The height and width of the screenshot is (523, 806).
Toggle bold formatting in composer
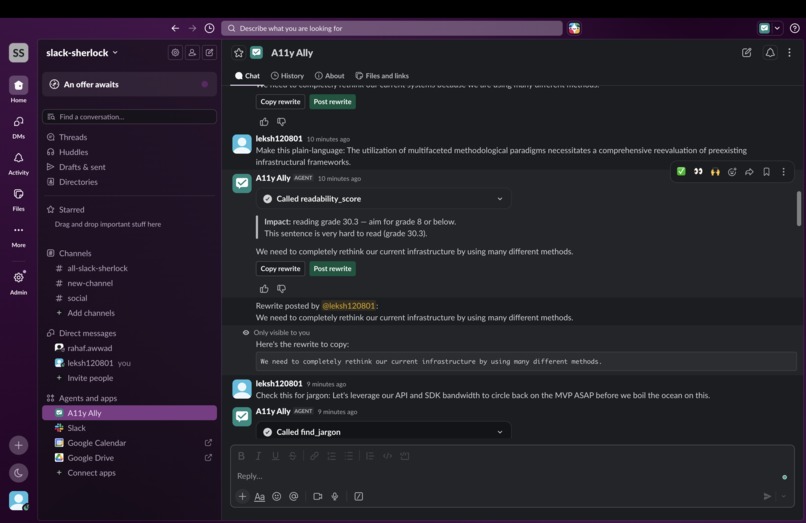click(241, 456)
